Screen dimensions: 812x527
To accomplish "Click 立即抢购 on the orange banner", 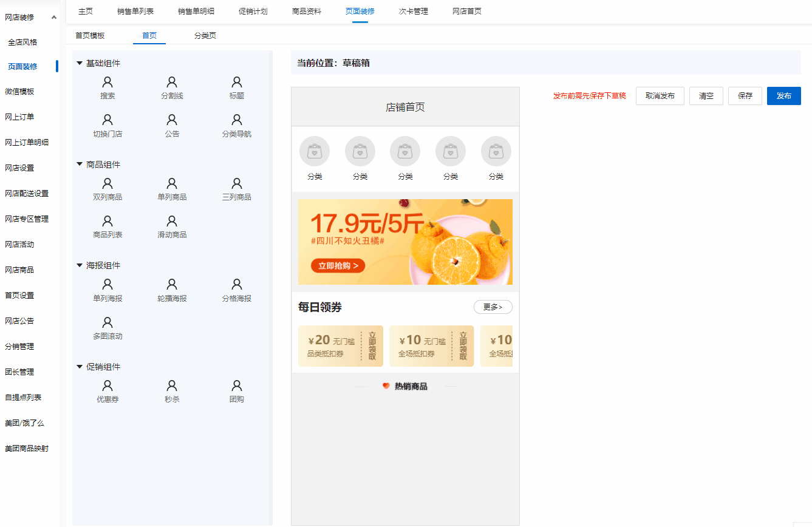I will pyautogui.click(x=338, y=265).
